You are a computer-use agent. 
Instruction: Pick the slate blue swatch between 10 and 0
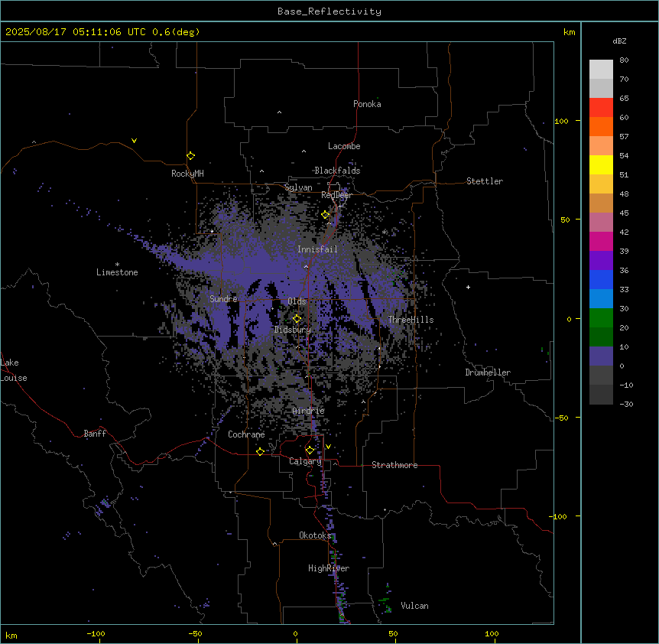click(x=601, y=356)
